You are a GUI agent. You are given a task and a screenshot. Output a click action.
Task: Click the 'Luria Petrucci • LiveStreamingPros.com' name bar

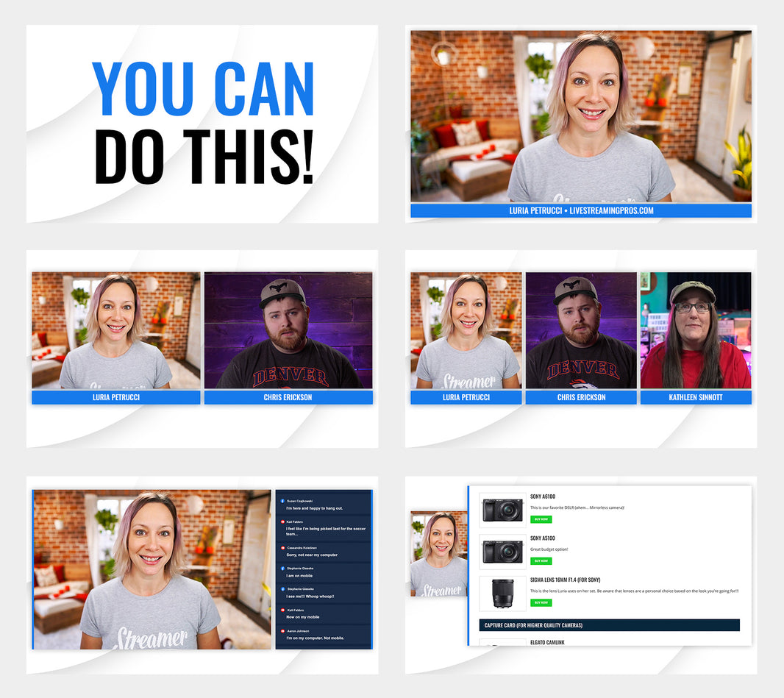(581, 210)
